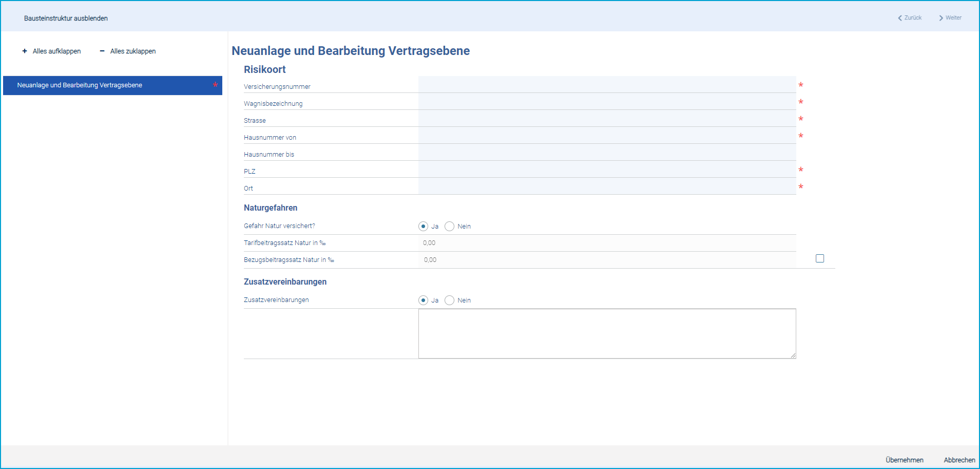
Task: Expand all with Alles aufklappen
Action: 51,51
